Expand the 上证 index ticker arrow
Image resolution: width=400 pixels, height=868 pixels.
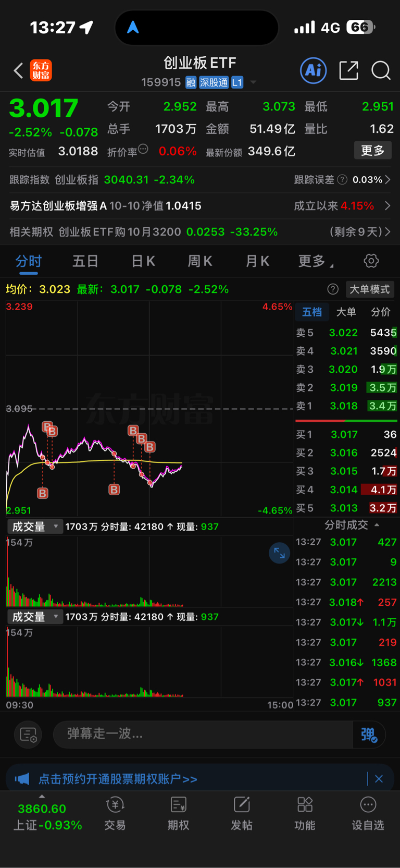[42, 797]
